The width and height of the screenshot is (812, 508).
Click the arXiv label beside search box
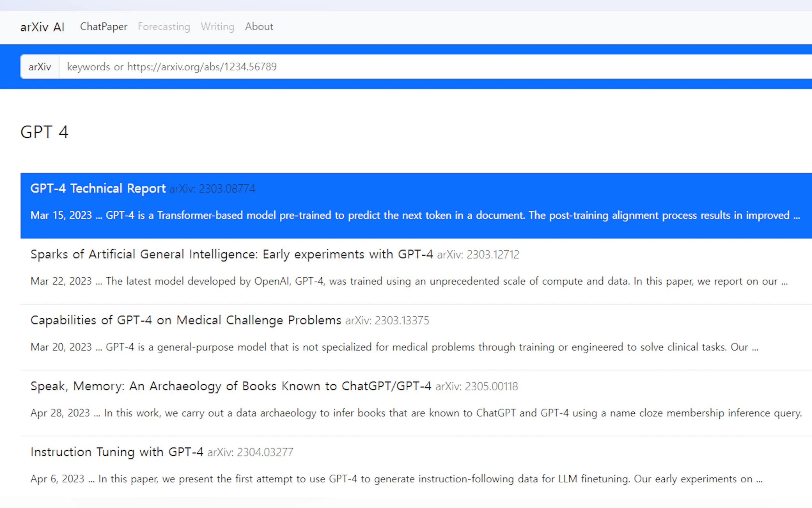tap(40, 67)
